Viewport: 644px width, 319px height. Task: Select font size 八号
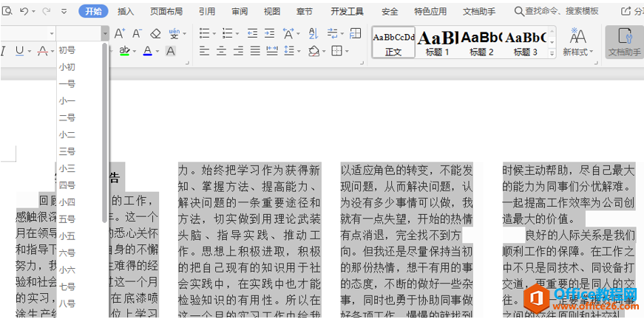[67, 303]
